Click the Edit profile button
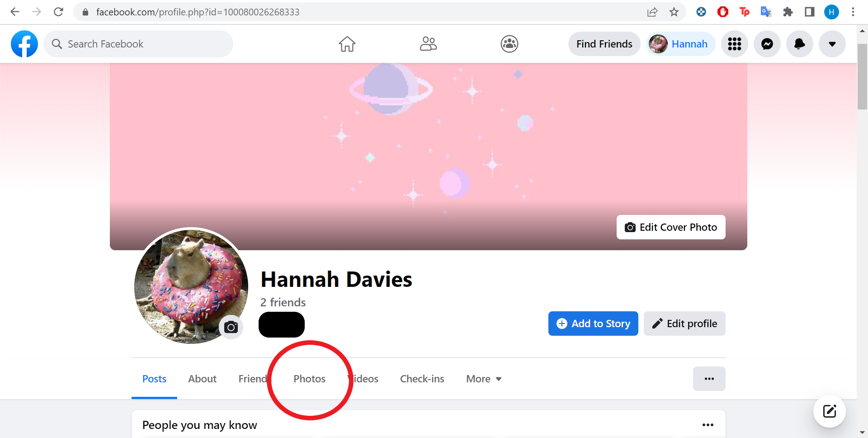Screen dimensions: 868x438 pos(684,324)
